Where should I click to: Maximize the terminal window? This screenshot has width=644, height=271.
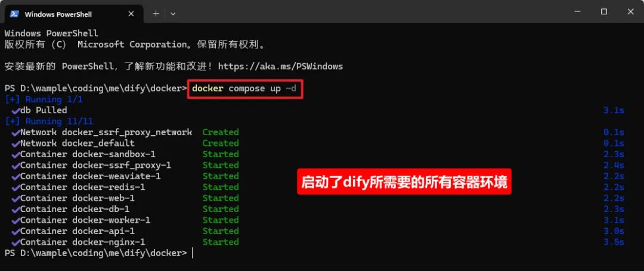[603, 12]
